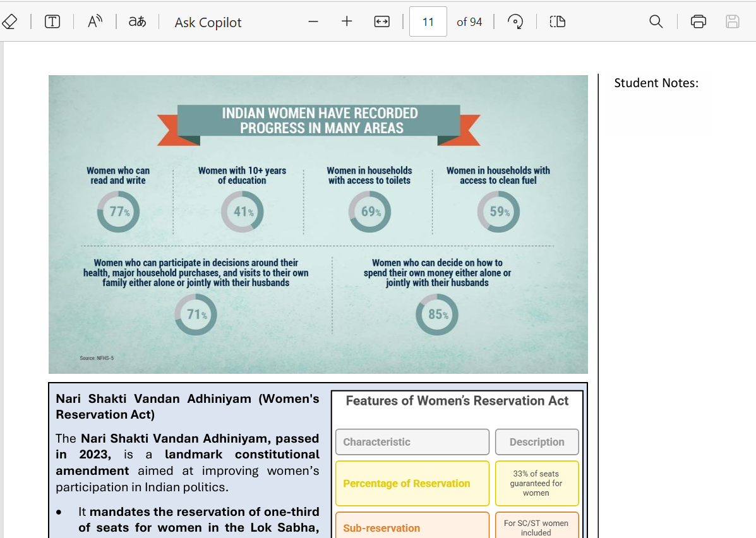Open the Page view options
Image resolution: width=756 pixels, height=538 pixels.
click(x=557, y=22)
